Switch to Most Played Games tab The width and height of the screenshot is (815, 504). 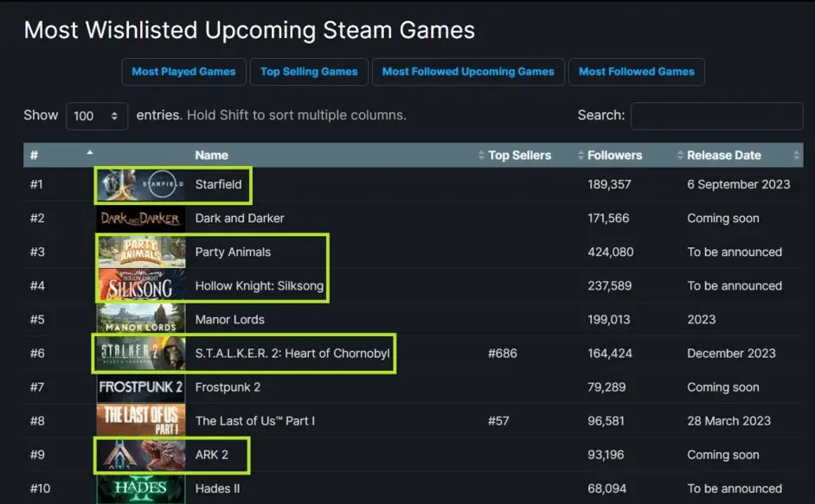tap(183, 72)
